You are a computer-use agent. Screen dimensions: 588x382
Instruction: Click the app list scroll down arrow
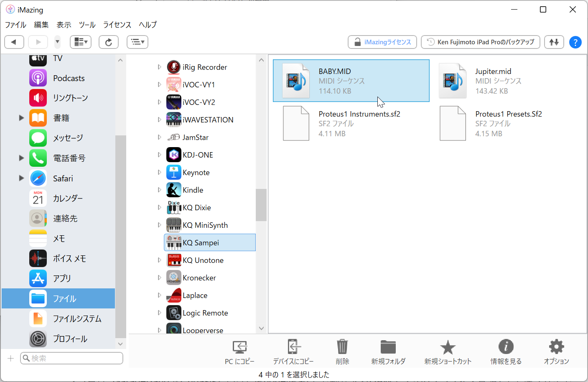(x=261, y=329)
